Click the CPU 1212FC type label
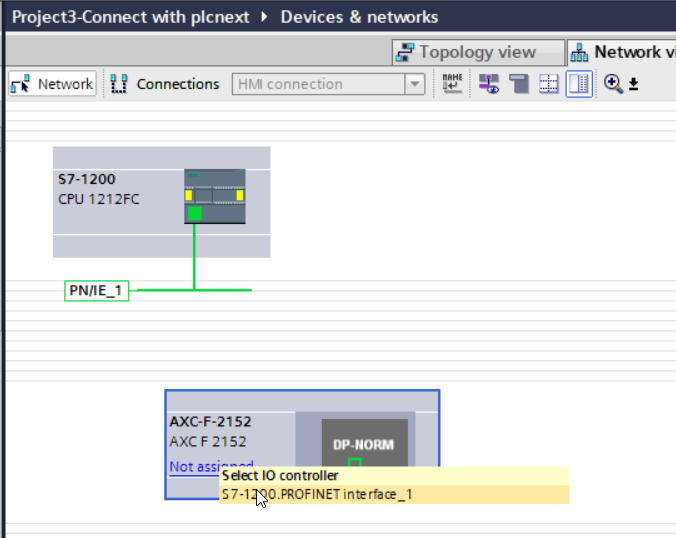This screenshot has height=538, width=676. pos(99,199)
